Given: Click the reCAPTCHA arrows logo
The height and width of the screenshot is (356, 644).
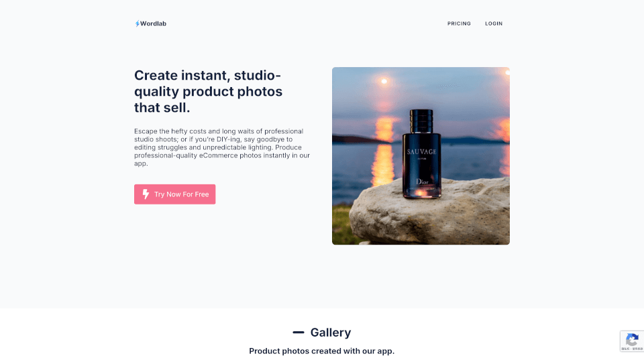Looking at the screenshot, I should [x=632, y=339].
